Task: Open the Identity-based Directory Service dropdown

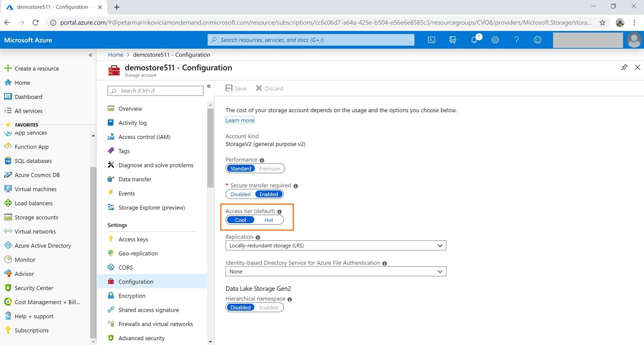Action: [335, 271]
